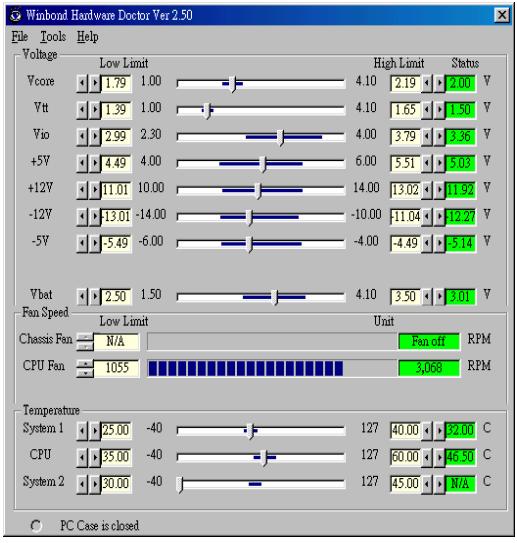
Task: Click the Vcore high limit field 2.19
Action: click(405, 83)
